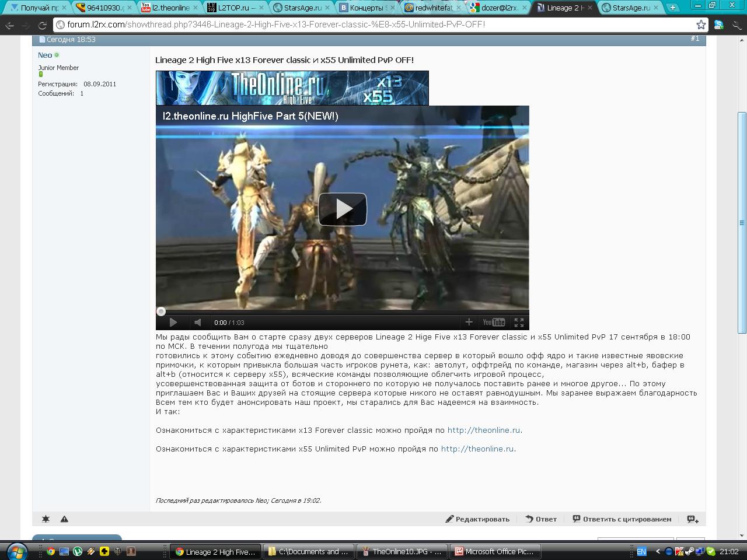Click the post title about High Five x13

tap(284, 60)
